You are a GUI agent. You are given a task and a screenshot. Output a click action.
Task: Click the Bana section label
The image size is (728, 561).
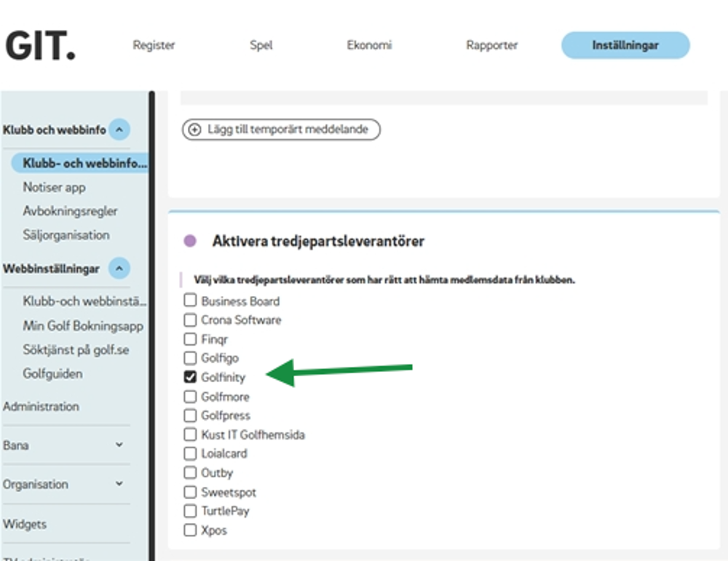(16, 445)
